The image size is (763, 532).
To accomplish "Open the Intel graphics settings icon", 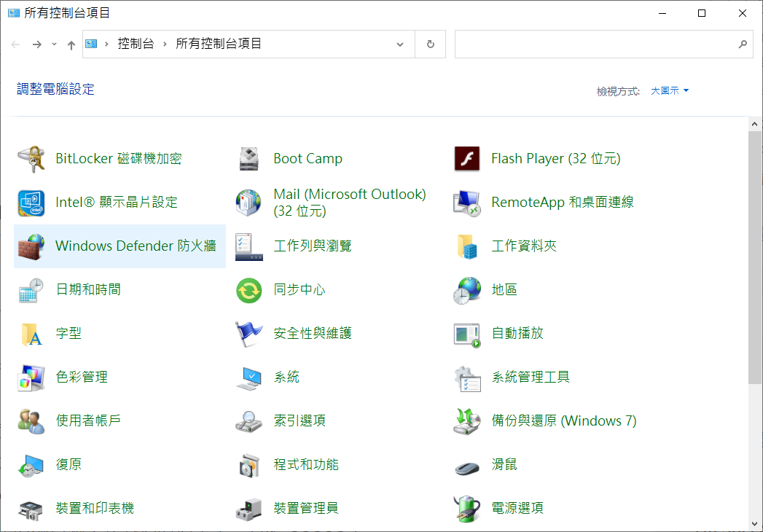I will coord(31,203).
